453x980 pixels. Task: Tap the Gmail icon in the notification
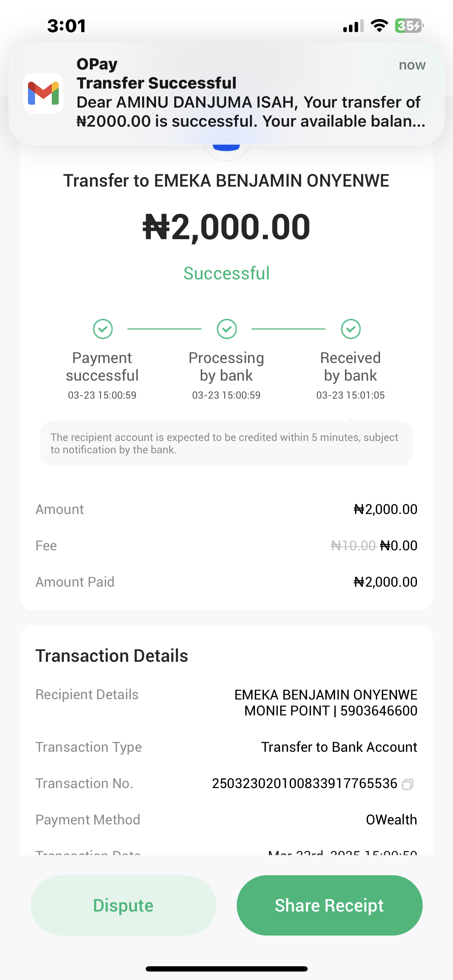(43, 93)
